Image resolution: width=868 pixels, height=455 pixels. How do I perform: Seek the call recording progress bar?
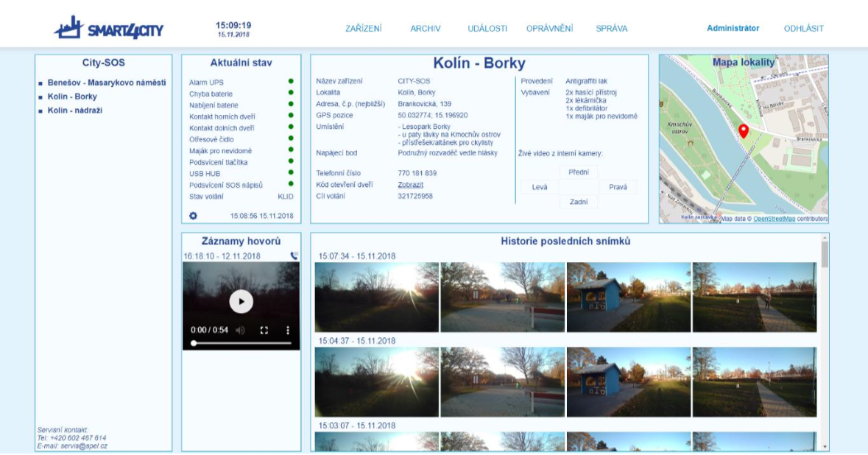241,343
